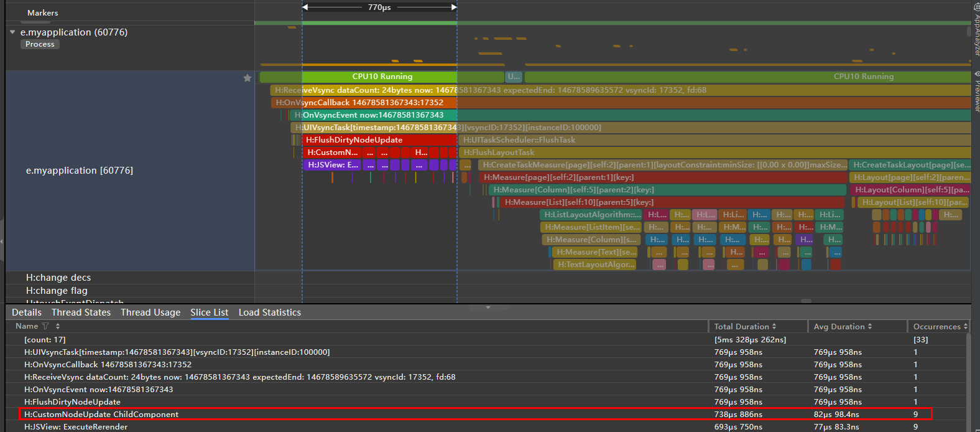Viewport: 980px width, 432px height.
Task: Select the H:ReceiveVsync dataCount row in list
Action: point(486,377)
